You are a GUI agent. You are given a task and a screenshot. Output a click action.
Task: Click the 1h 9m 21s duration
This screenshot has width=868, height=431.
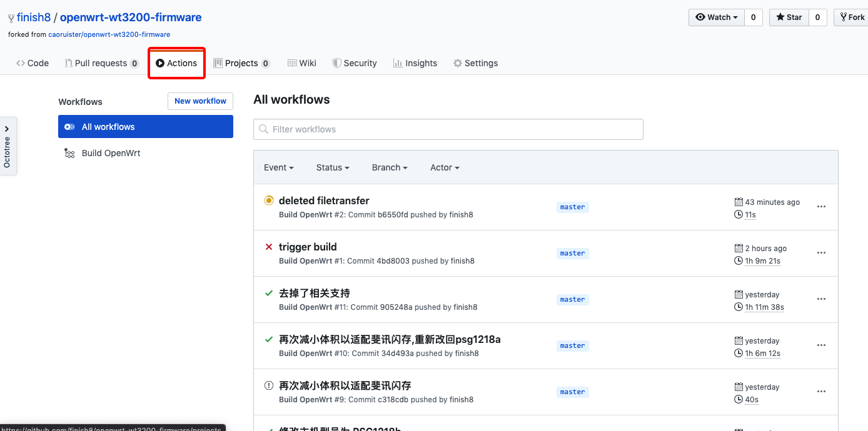[762, 260]
